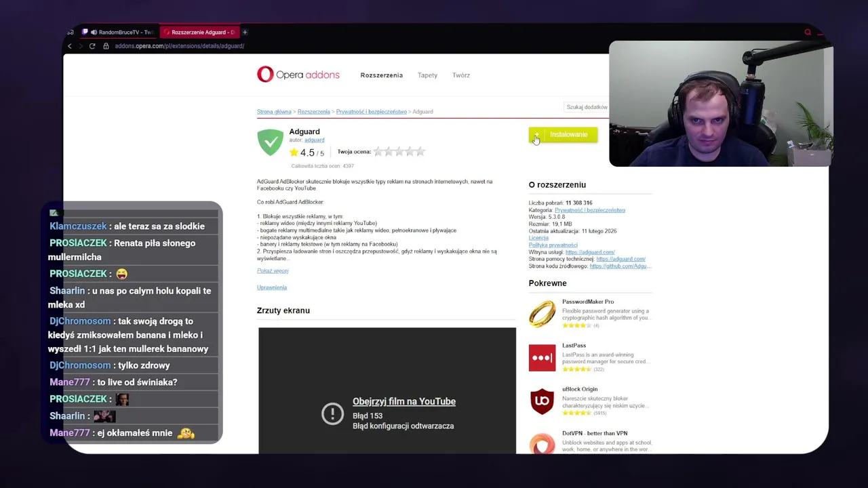Switch to RandomBruceTV Twitch tab
Image resolution: width=868 pixels, height=488 pixels.
click(x=119, y=32)
